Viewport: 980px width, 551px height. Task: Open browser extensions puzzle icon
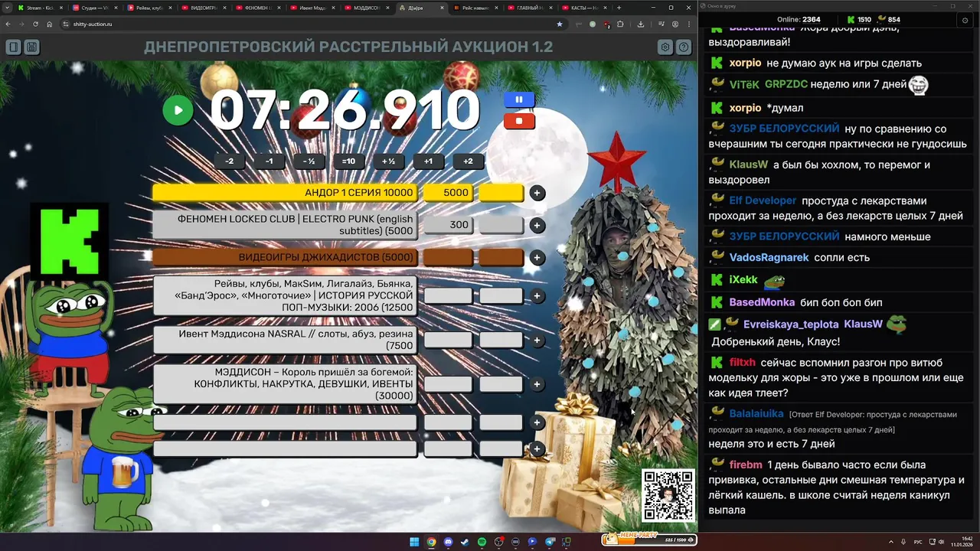(x=620, y=24)
